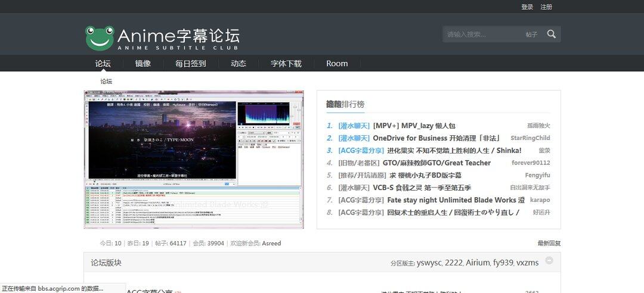
Task: Click the 论坛版块 section title
Action: pyautogui.click(x=106, y=263)
